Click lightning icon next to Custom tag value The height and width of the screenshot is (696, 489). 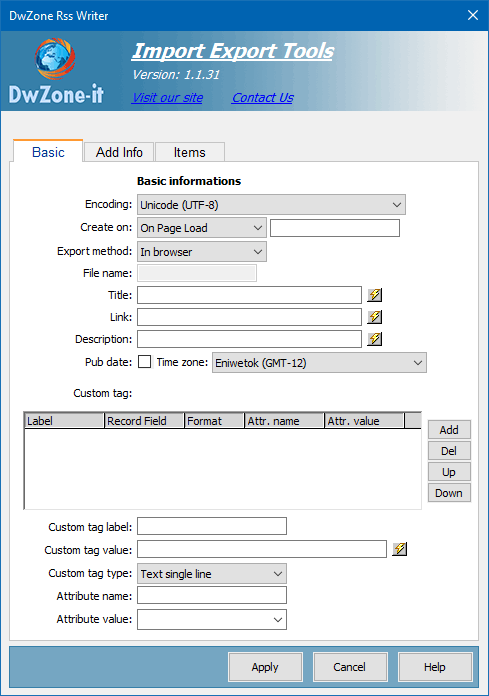tap(400, 549)
